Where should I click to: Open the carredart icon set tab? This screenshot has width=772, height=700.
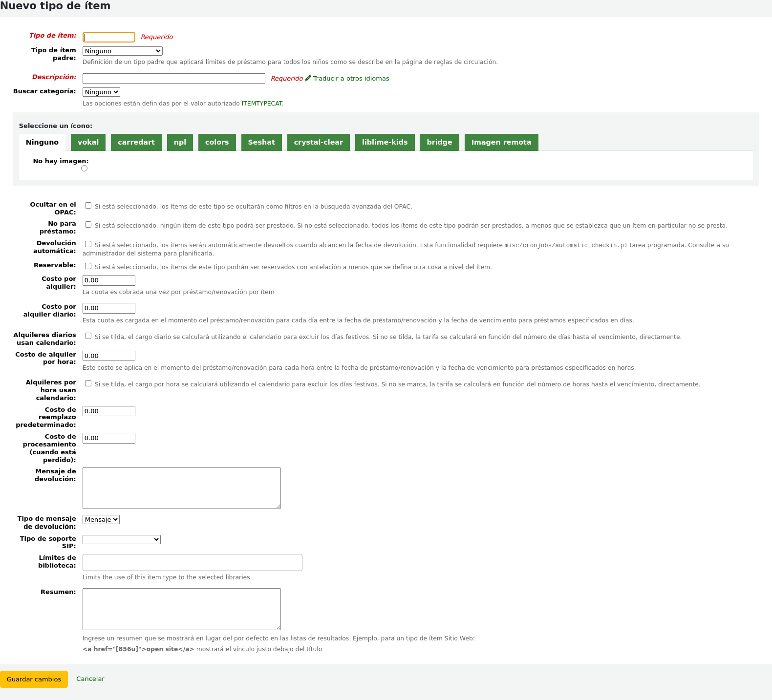(136, 142)
